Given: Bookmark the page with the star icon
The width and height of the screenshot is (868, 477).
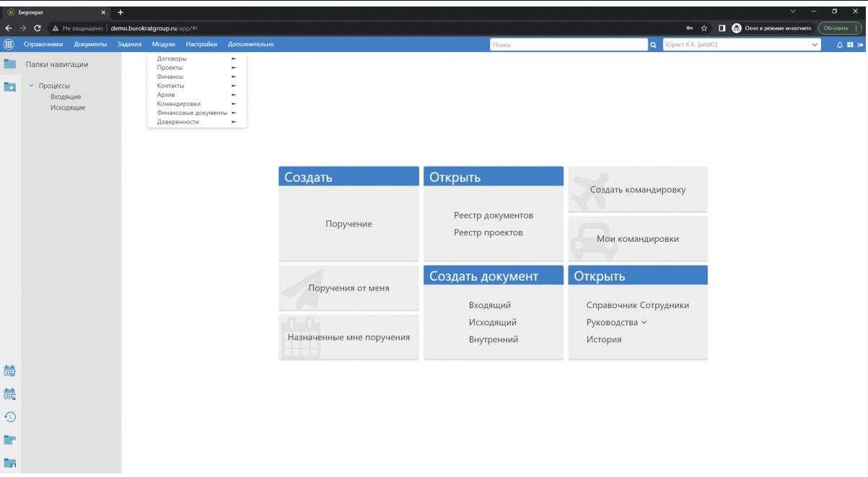Looking at the screenshot, I should point(704,28).
